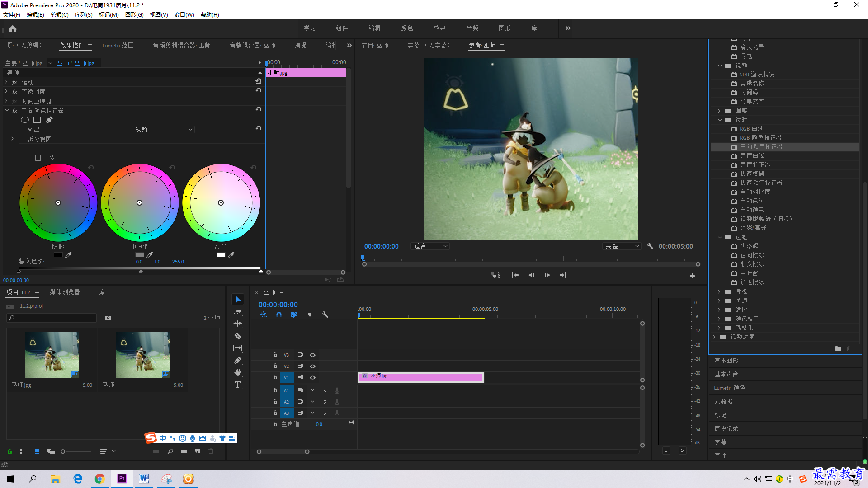The height and width of the screenshot is (488, 868).
Task: Click new bin icon in project panel
Action: 184,451
